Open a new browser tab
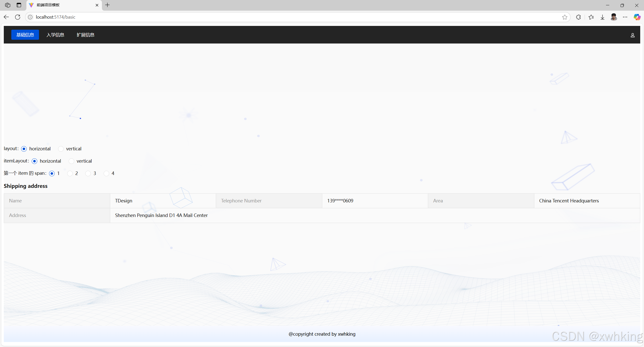 coord(107,5)
